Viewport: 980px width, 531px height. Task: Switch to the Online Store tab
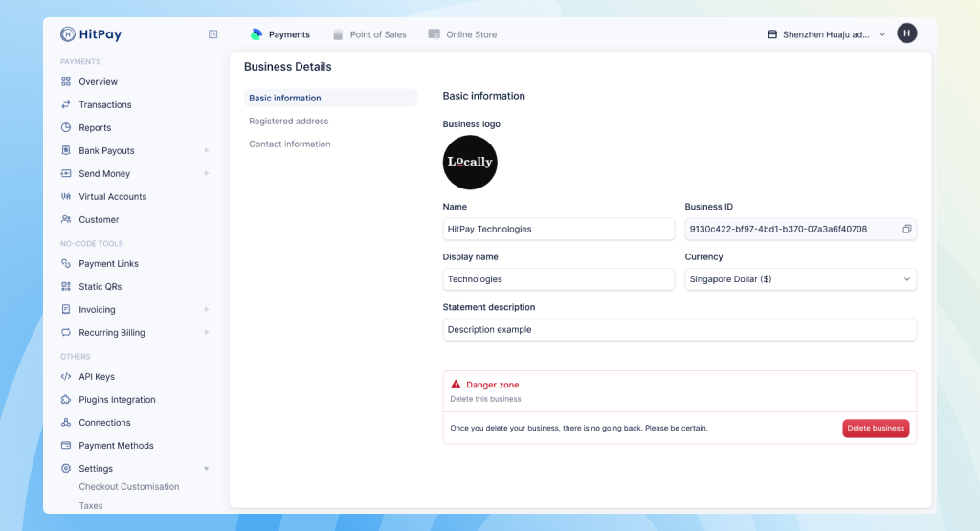click(x=462, y=34)
